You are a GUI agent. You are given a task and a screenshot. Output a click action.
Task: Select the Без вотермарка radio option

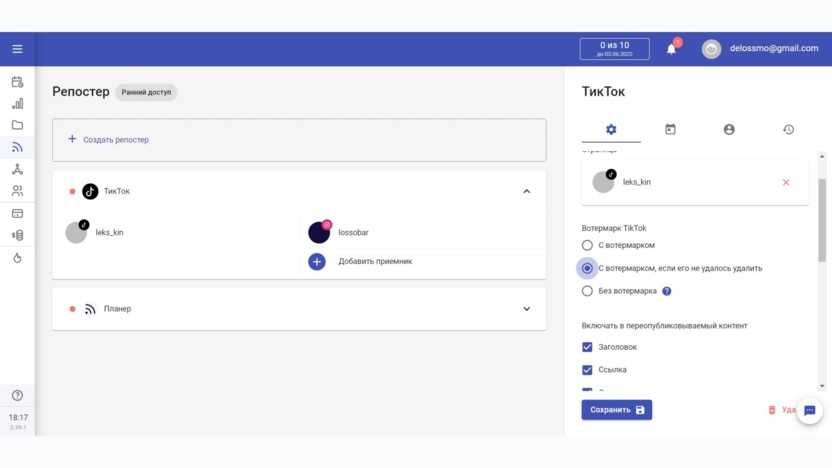click(x=587, y=291)
